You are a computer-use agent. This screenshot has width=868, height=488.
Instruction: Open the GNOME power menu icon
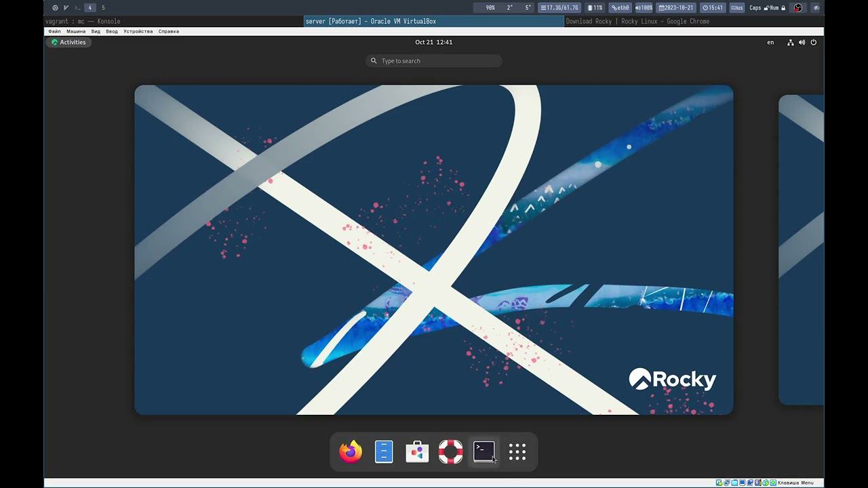814,42
